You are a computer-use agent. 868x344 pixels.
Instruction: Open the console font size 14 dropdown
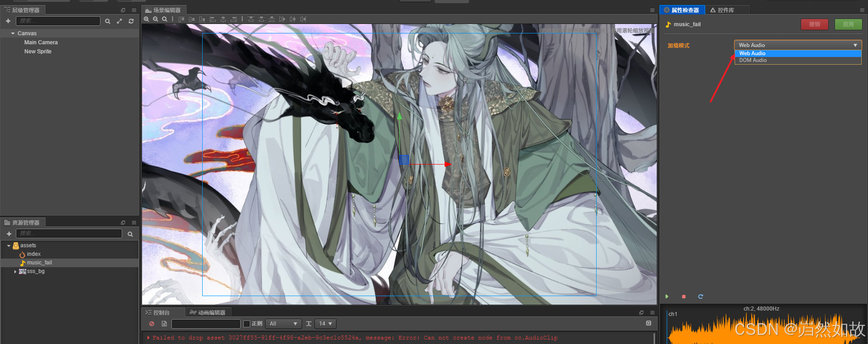click(x=326, y=324)
